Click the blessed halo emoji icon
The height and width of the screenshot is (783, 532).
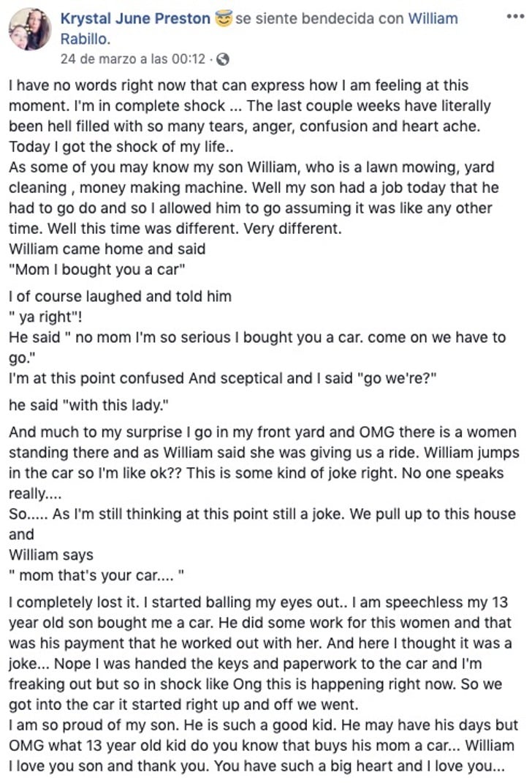pos(224,18)
